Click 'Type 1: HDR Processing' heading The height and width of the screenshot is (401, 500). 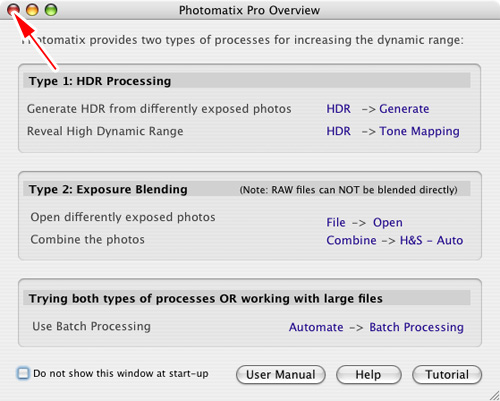pyautogui.click(x=100, y=81)
